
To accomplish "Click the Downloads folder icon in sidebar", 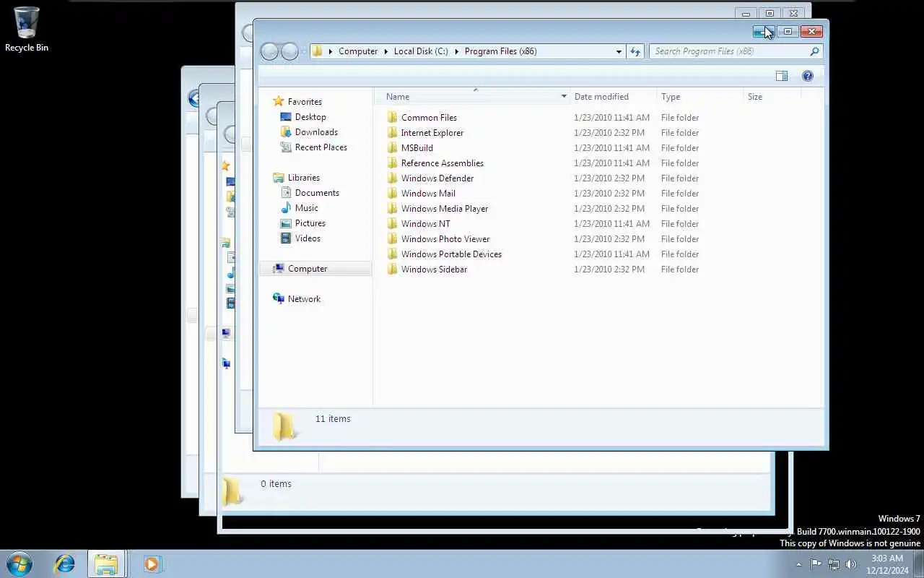I will [x=286, y=132].
